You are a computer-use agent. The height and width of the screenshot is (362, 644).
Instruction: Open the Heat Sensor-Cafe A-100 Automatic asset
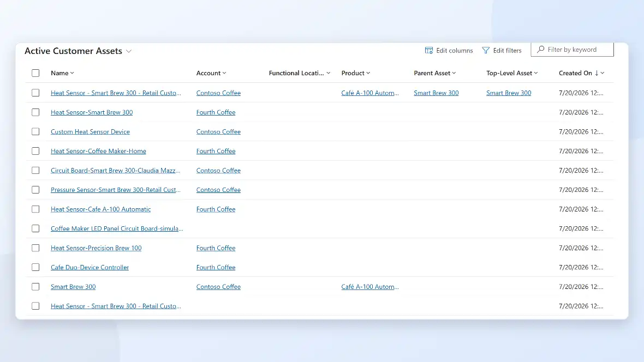point(100,209)
